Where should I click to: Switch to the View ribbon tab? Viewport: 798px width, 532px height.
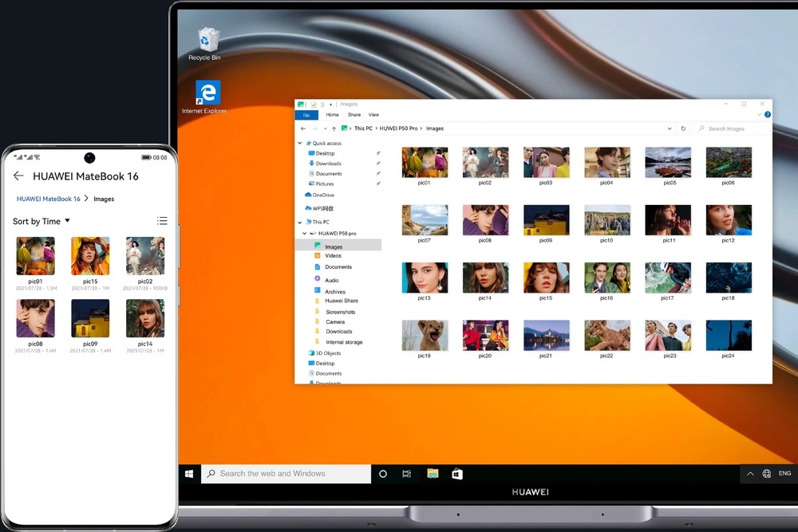pos(373,115)
